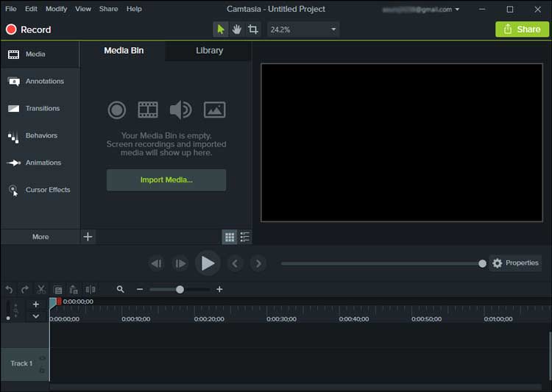Click the black preview canvas
Viewport: 552px width, 392px height.
(x=402, y=143)
